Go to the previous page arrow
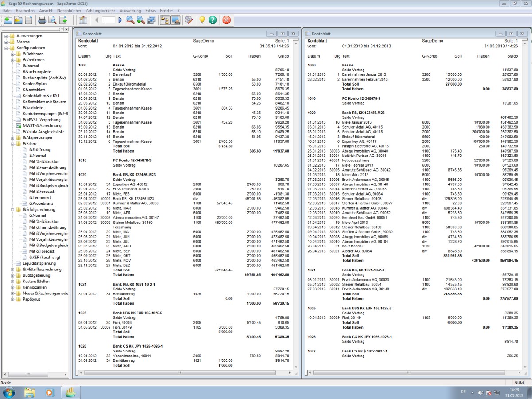 pos(97,20)
